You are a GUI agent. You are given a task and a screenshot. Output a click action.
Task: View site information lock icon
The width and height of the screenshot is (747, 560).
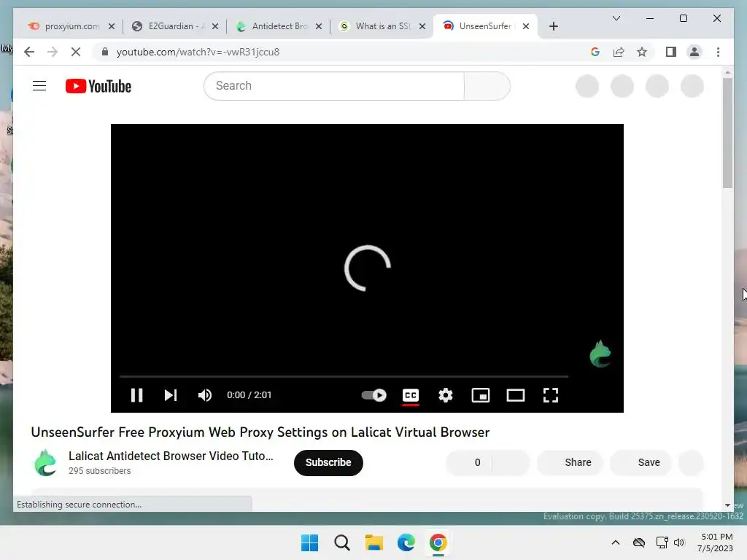pyautogui.click(x=105, y=52)
